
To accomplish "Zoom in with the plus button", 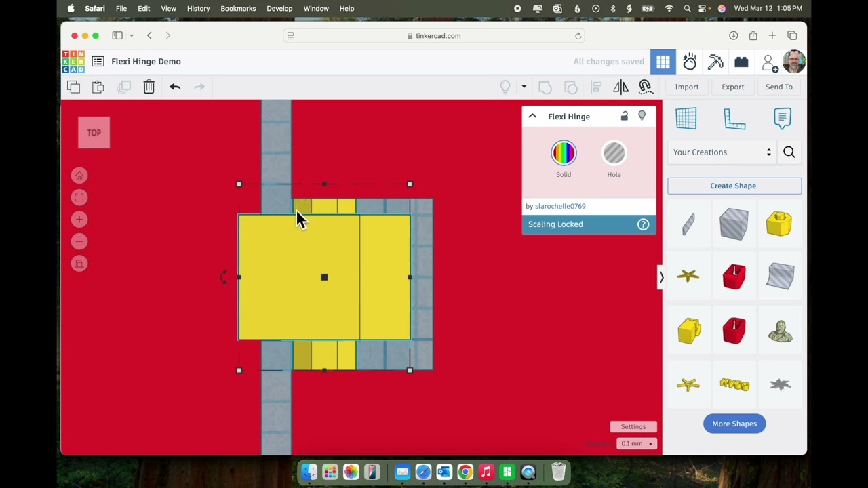I will [x=79, y=220].
